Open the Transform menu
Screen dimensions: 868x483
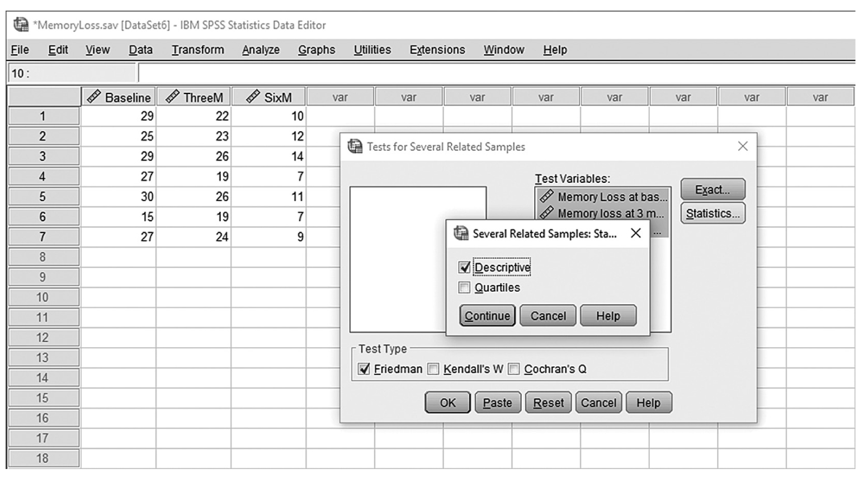pyautogui.click(x=197, y=50)
